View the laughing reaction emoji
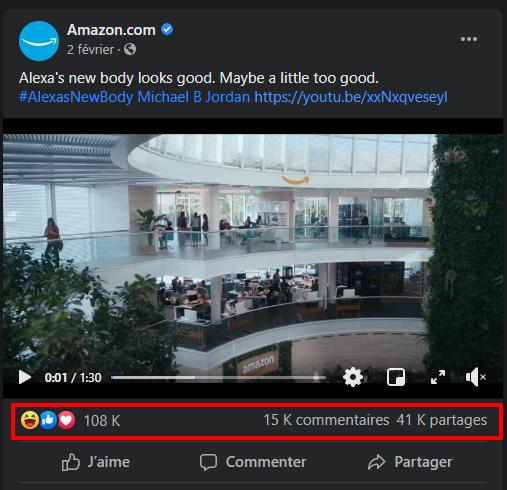Screen dimensions: 507x490 (x=30, y=420)
